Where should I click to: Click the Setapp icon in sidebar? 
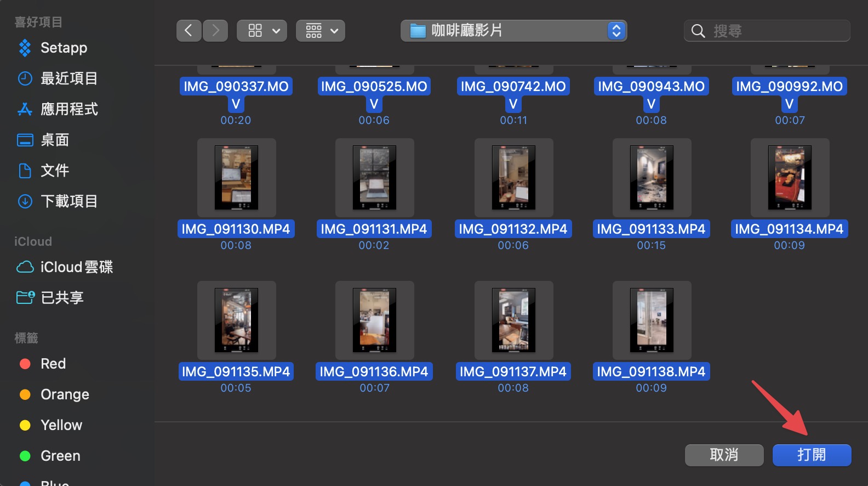[x=25, y=48]
